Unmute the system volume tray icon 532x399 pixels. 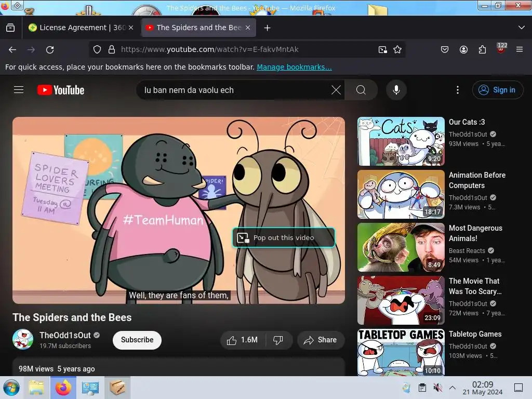click(x=437, y=388)
